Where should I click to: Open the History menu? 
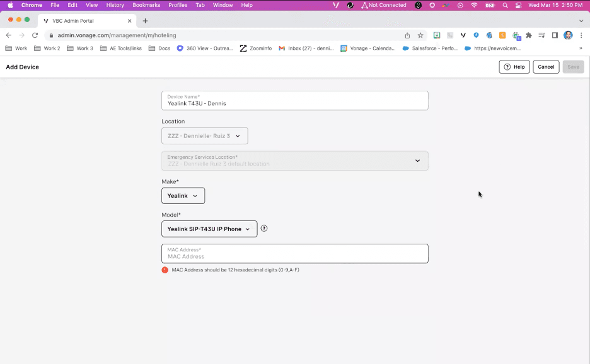click(115, 5)
